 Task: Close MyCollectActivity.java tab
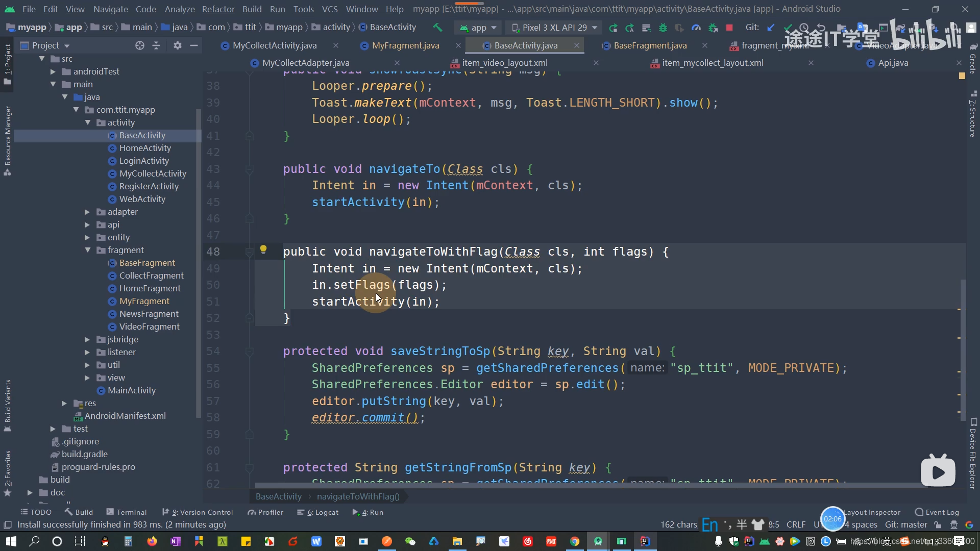(335, 45)
